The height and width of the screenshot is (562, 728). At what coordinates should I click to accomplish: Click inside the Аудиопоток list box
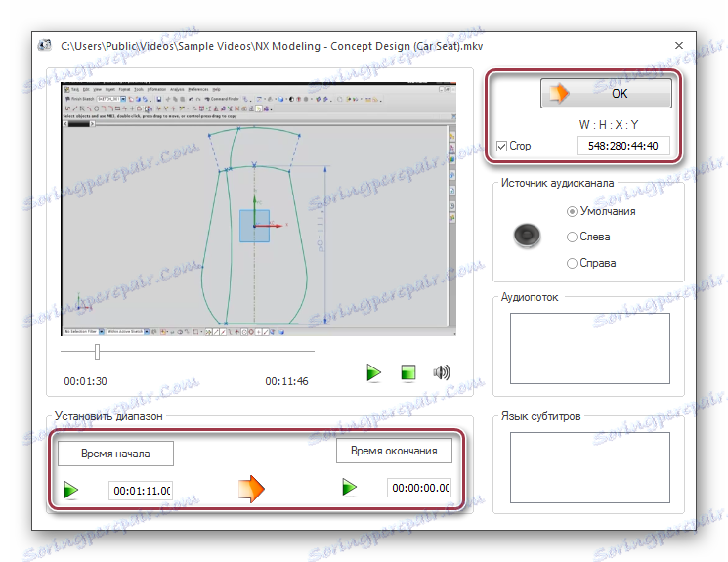click(590, 348)
